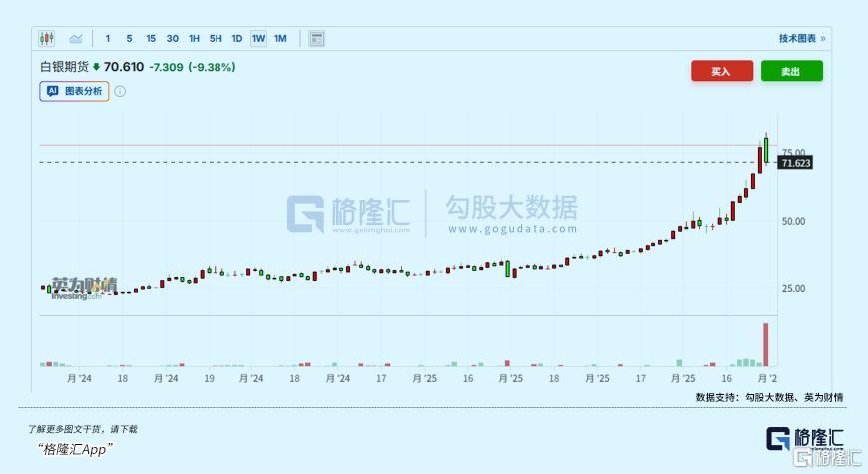Switch to 1M monthly timeframe

pyautogui.click(x=280, y=39)
